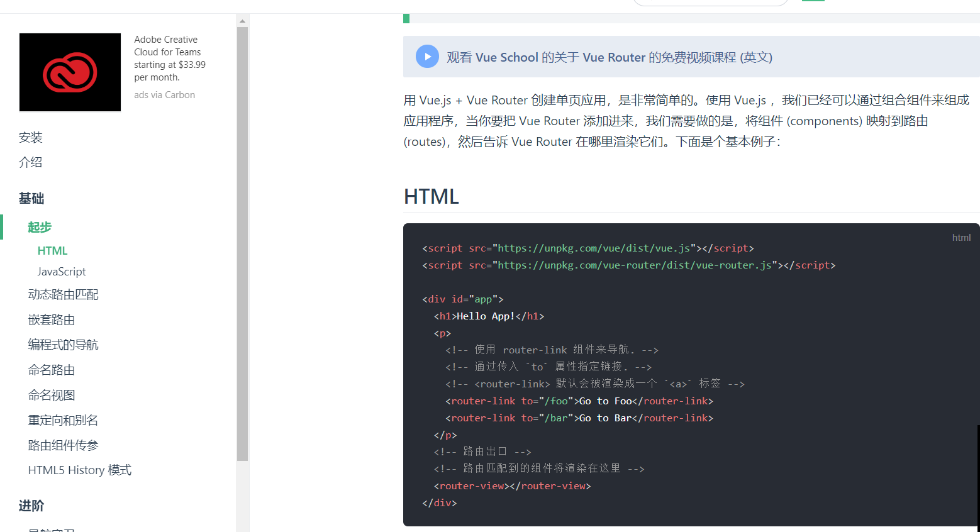Click the Hello App! h1 code line

tap(489, 316)
